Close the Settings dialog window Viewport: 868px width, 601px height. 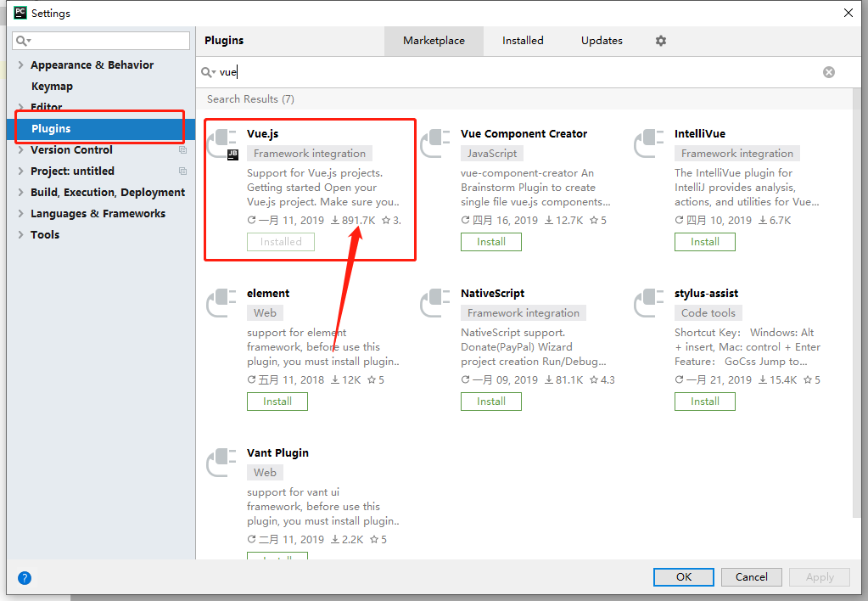point(848,13)
